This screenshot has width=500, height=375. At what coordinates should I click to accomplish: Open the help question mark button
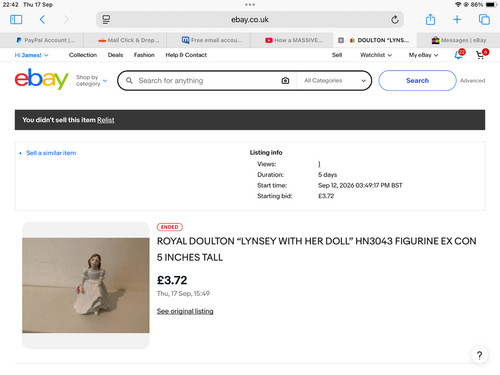tap(479, 355)
